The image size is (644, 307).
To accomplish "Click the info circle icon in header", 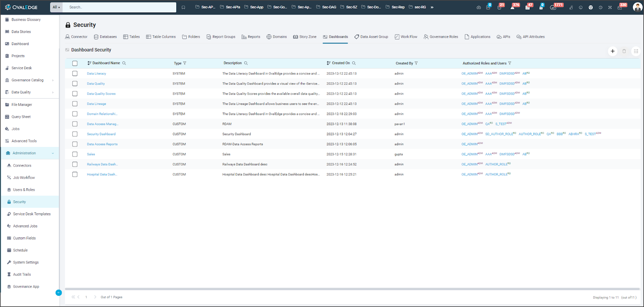I will (x=580, y=7).
